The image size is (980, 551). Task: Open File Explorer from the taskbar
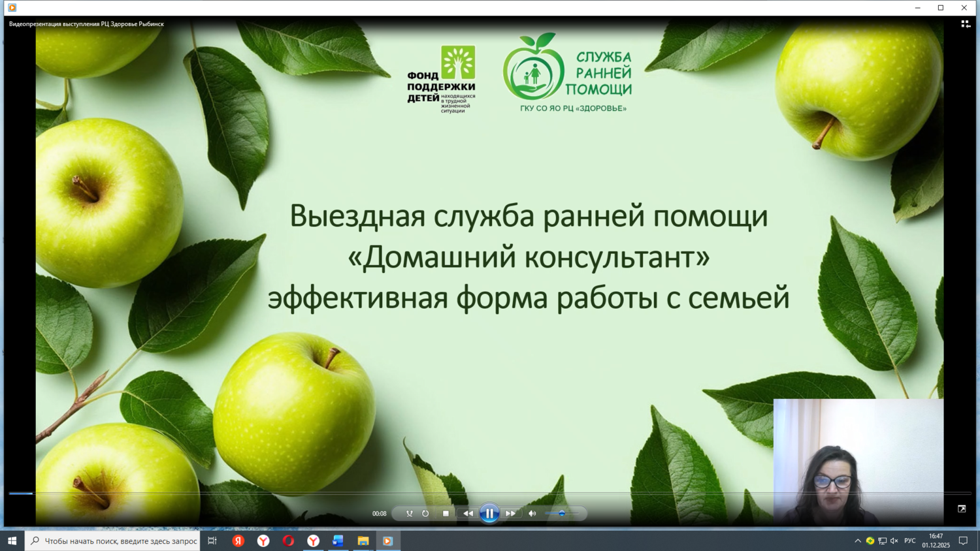tap(363, 541)
